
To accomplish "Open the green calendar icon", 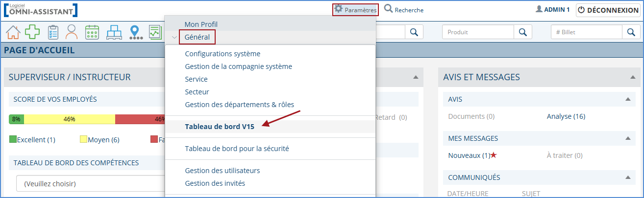I will [x=92, y=32].
